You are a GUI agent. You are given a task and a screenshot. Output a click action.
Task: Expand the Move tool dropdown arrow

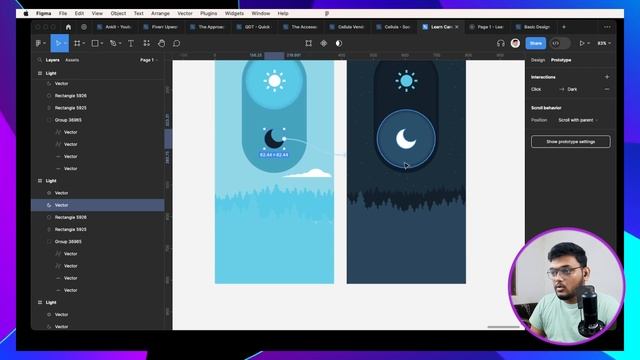tap(65, 43)
